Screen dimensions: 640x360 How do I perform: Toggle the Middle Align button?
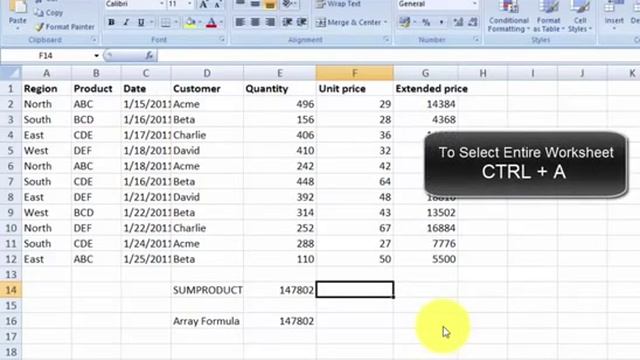[x=255, y=4]
